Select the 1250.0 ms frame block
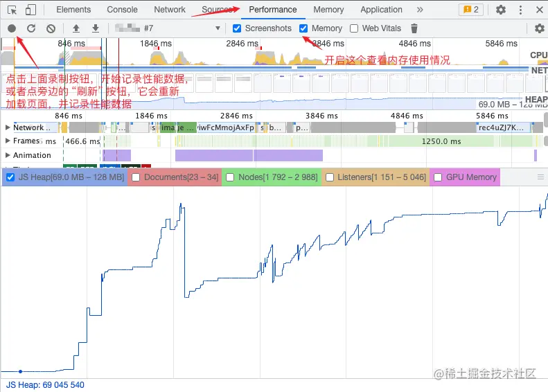This screenshot has width=548, height=392. point(441,141)
